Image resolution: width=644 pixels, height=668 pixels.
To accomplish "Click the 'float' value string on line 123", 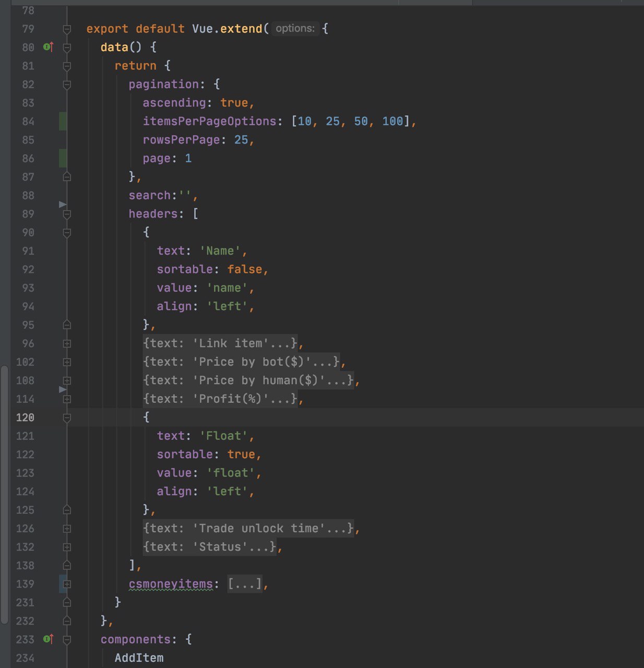I will tap(230, 473).
